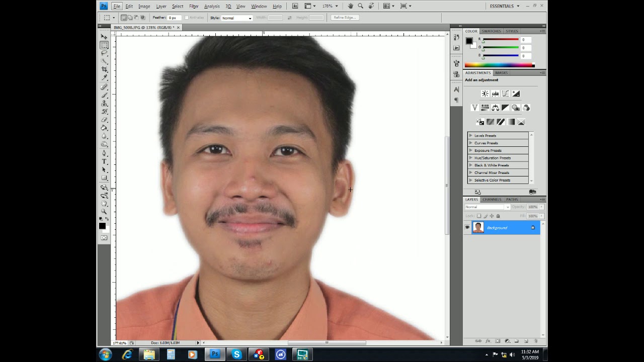The height and width of the screenshot is (362, 644).
Task: Click the Refine Edge button
Action: click(x=345, y=18)
